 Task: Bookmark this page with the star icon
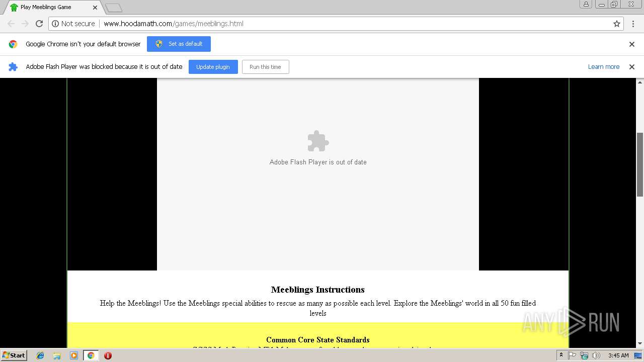tap(617, 24)
